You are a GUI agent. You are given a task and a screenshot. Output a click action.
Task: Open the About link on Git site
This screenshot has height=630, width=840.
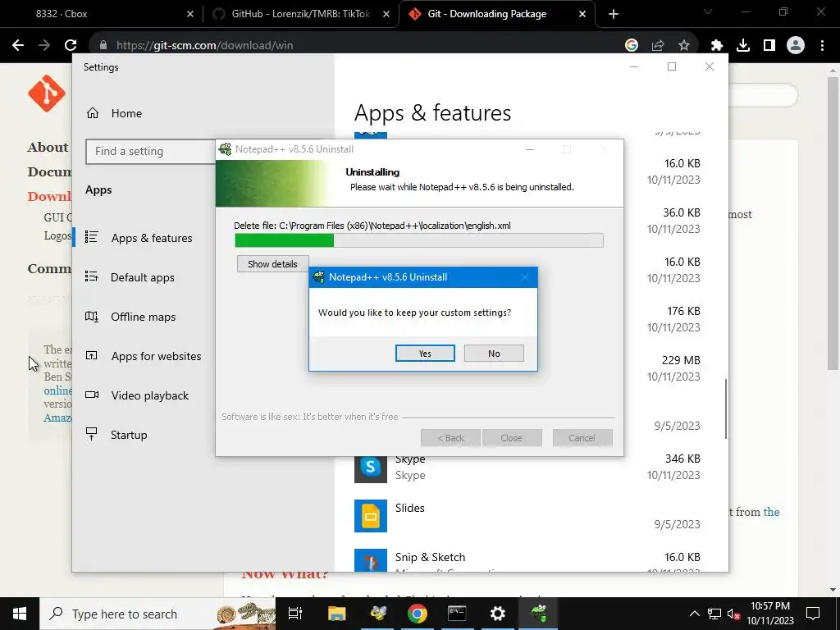(48, 148)
